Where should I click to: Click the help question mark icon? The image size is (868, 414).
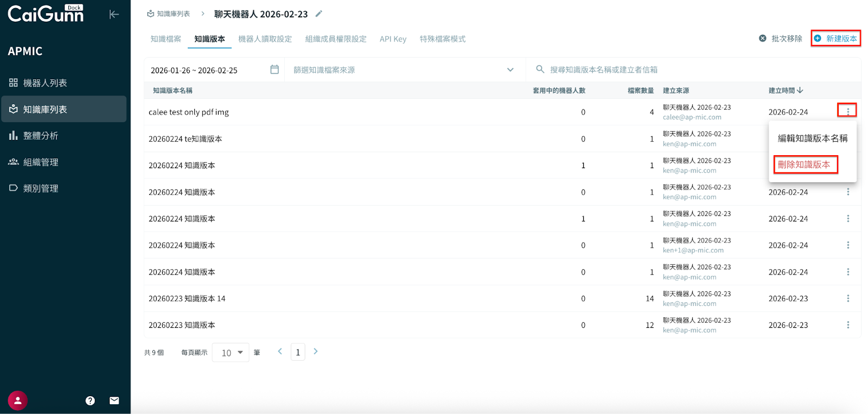coord(90,400)
